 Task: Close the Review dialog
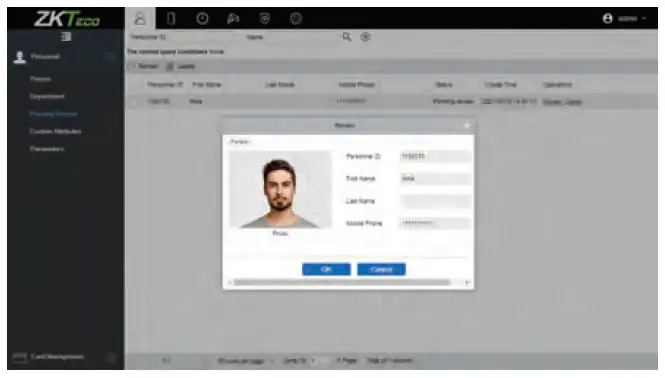(467, 125)
